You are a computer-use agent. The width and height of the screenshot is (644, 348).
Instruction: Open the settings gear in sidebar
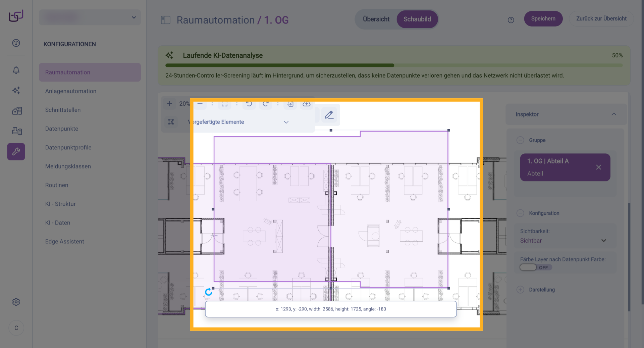pyautogui.click(x=16, y=302)
